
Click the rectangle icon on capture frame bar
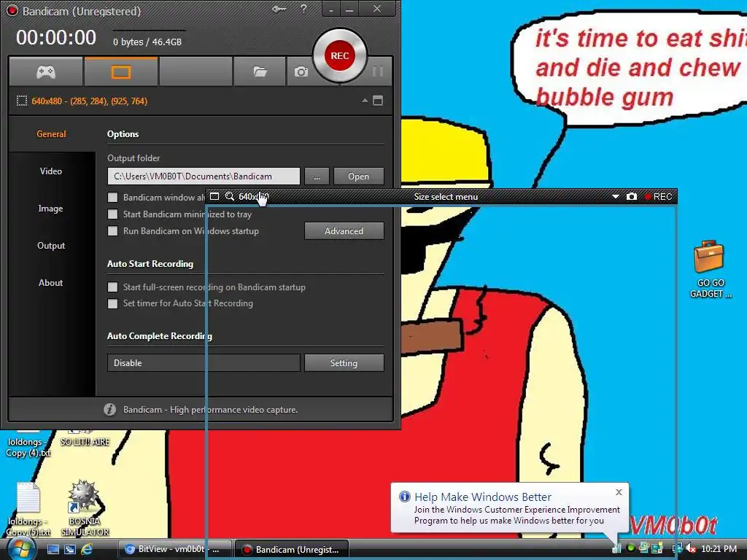click(x=214, y=196)
